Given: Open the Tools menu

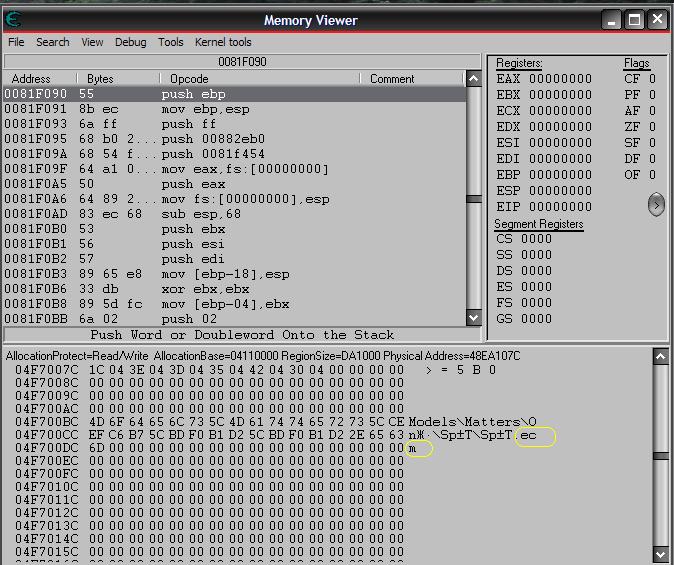Looking at the screenshot, I should [171, 42].
